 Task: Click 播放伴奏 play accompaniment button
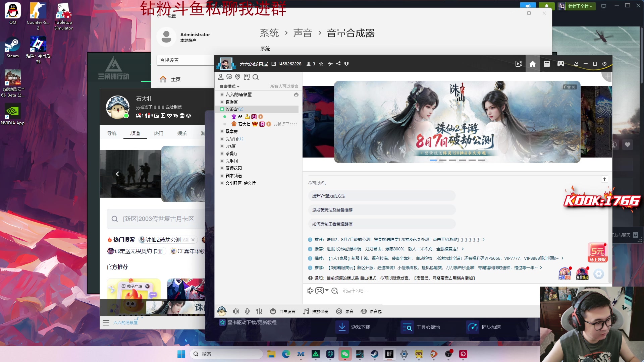click(316, 311)
